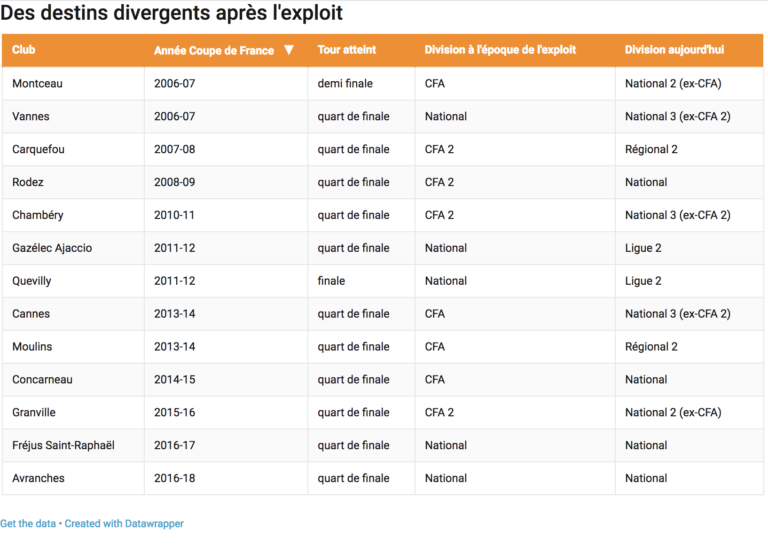Sort by Année Coupe de France header
768x546 pixels.
[x=213, y=50]
